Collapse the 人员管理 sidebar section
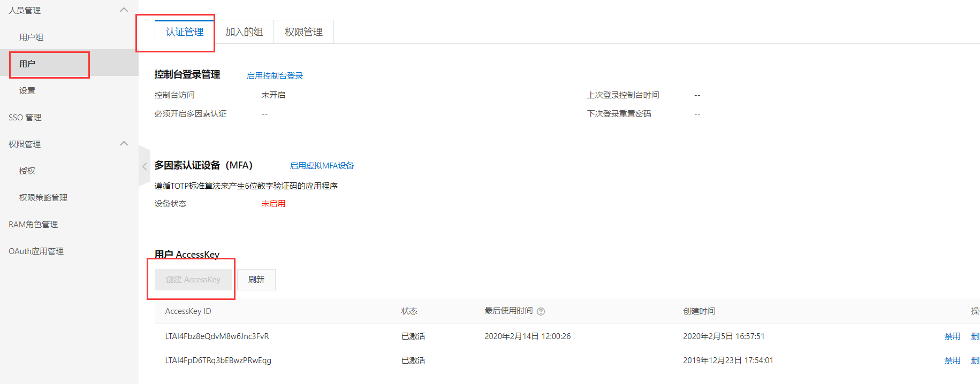Screen dimensions: 980x384 click(x=124, y=10)
